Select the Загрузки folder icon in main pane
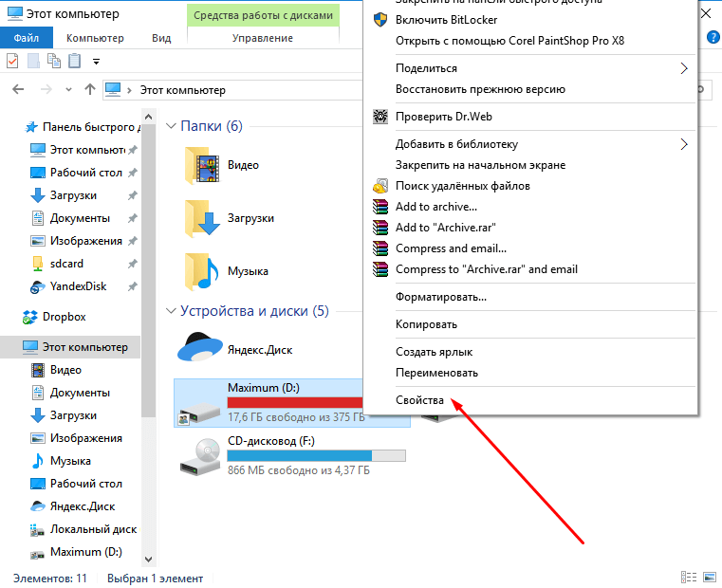The height and width of the screenshot is (588, 722). point(202,218)
